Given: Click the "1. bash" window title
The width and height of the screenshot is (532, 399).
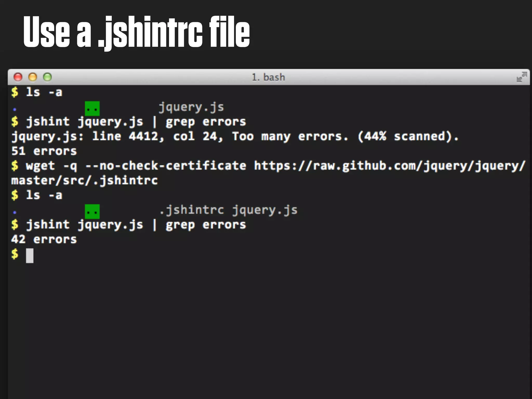Looking at the screenshot, I should click(x=268, y=77).
